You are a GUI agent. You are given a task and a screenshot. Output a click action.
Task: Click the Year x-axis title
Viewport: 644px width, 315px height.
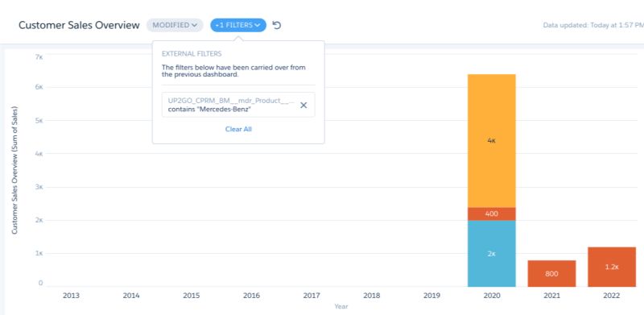pos(341,306)
